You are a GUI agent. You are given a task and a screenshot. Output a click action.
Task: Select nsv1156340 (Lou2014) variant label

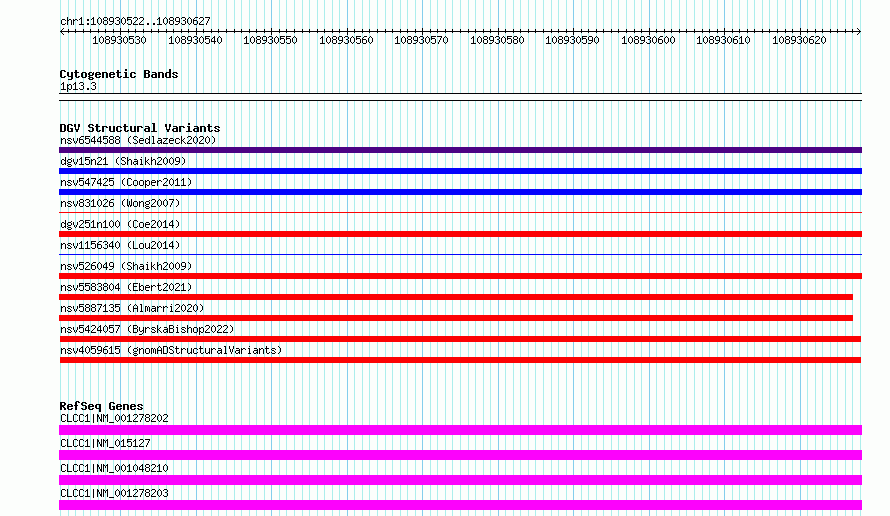(x=120, y=245)
